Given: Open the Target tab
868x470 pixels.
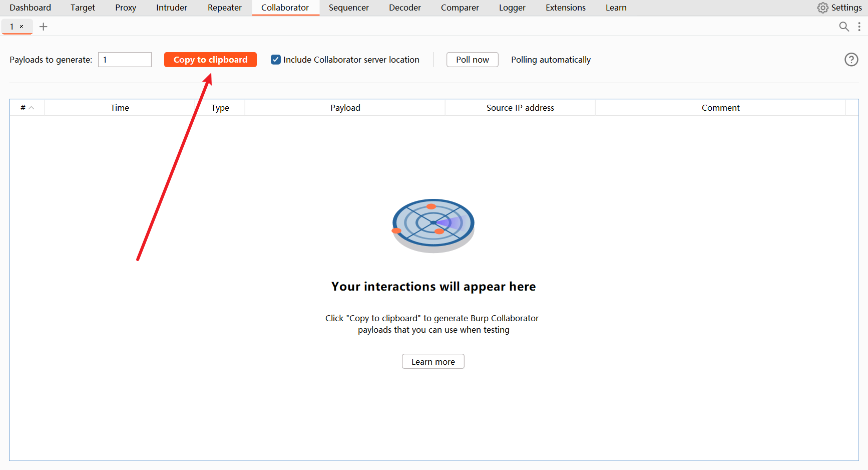Looking at the screenshot, I should coord(83,8).
